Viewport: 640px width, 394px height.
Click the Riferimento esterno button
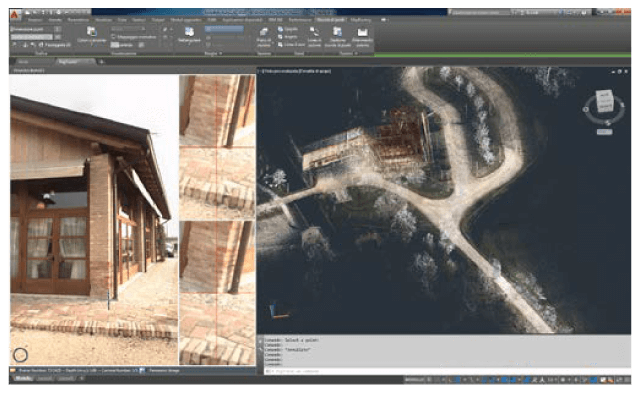(x=362, y=37)
